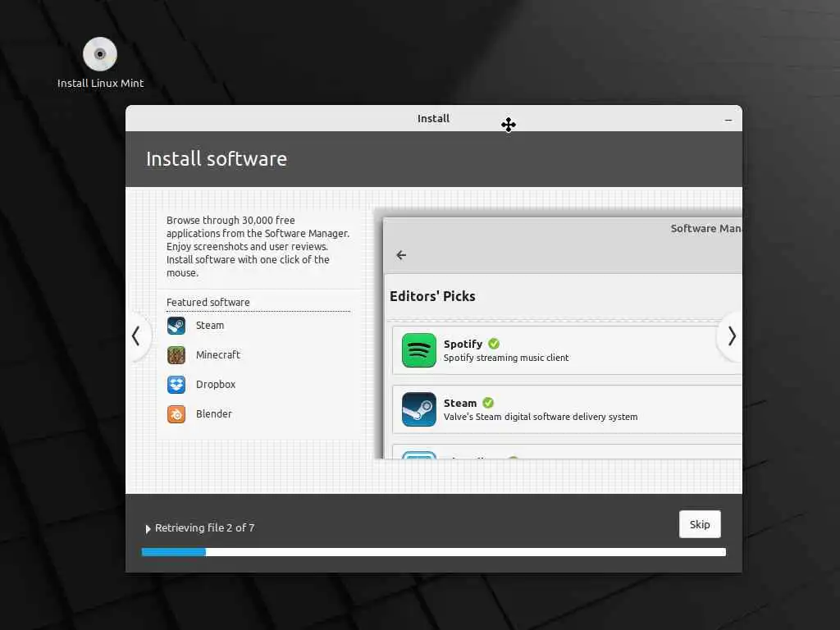Click "Retrieving file 2 of 7" status text

tap(204, 527)
